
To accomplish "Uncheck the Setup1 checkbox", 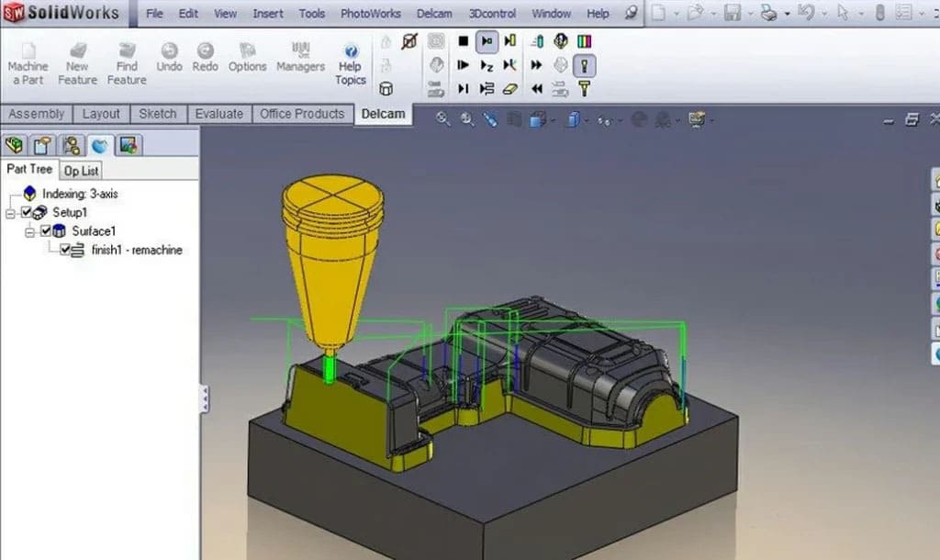I will [x=27, y=212].
